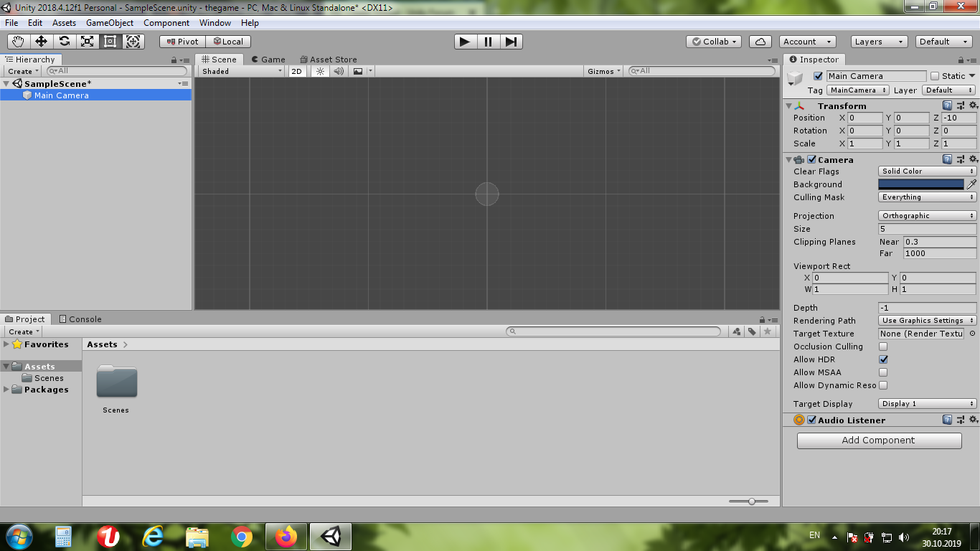Open the Assets menu
980x551 pixels.
64,23
